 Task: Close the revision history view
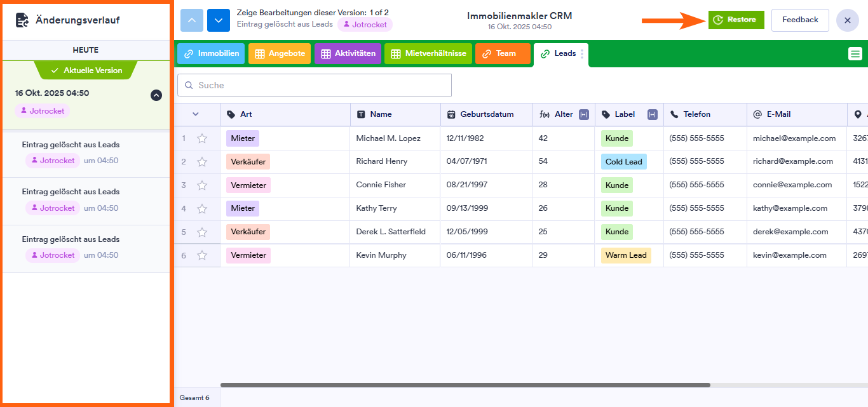(847, 20)
